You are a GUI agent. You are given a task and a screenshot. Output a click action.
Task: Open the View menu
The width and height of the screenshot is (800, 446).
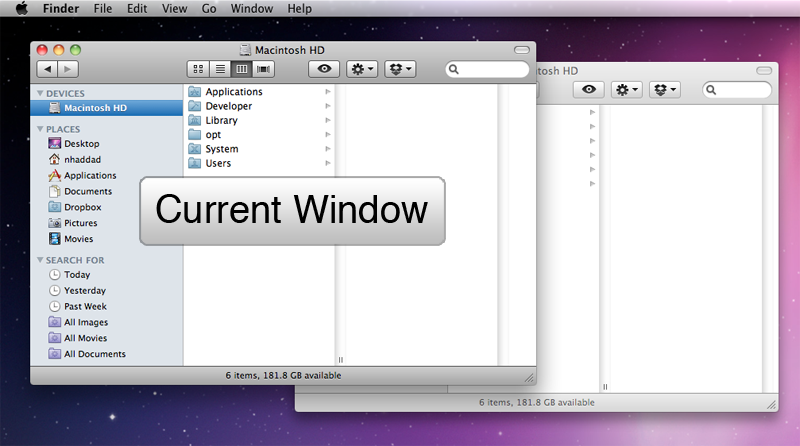(174, 9)
